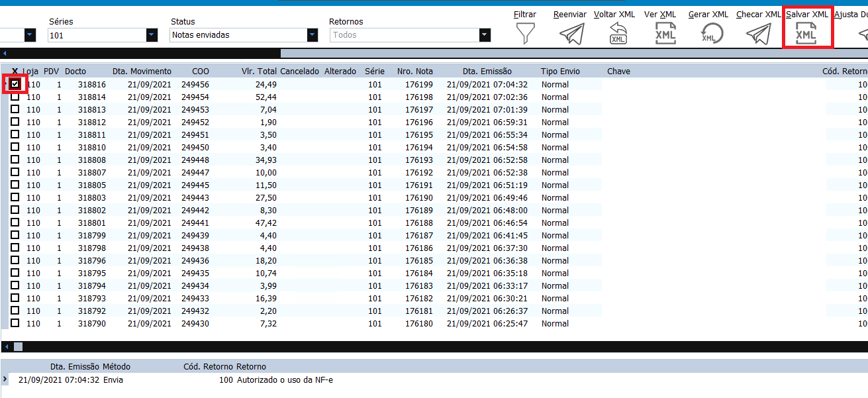The height and width of the screenshot is (398, 868).
Task: Click the Filtrar funnel icon
Action: point(526,34)
